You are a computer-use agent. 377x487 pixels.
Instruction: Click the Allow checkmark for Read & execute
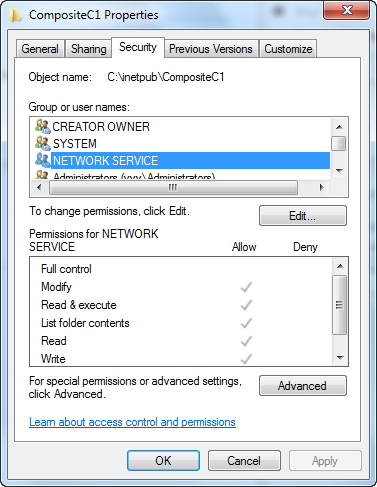(x=246, y=305)
